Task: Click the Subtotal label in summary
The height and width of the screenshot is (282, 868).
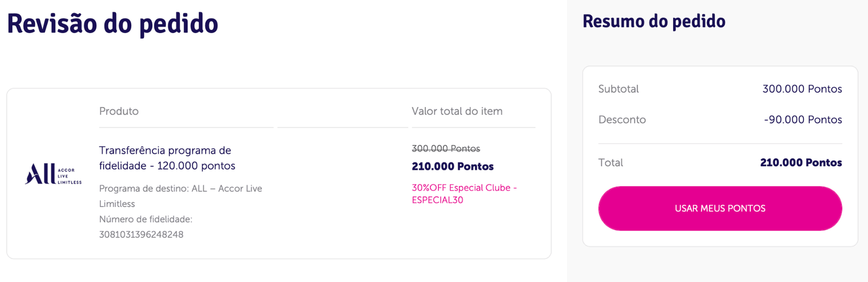Action: [x=618, y=89]
